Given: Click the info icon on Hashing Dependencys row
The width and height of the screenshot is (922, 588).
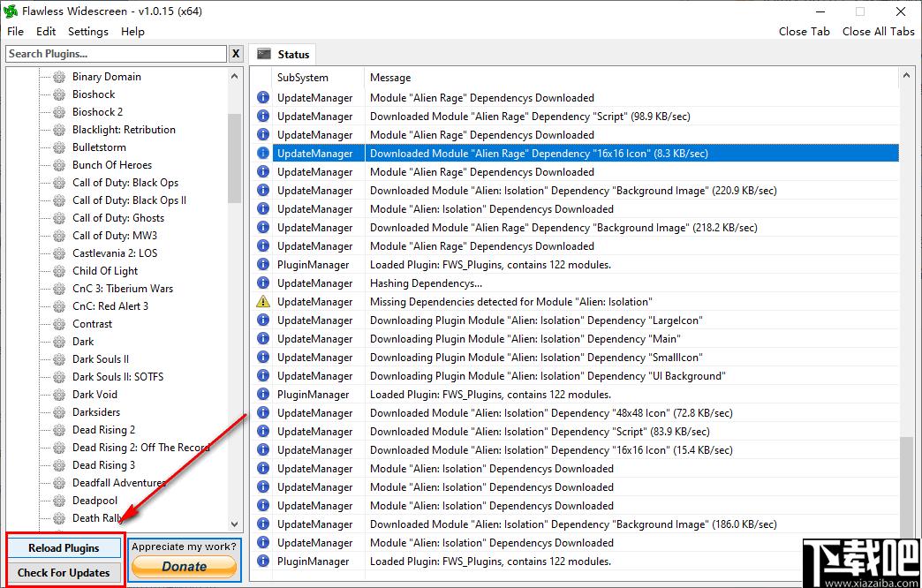Looking at the screenshot, I should click(263, 283).
